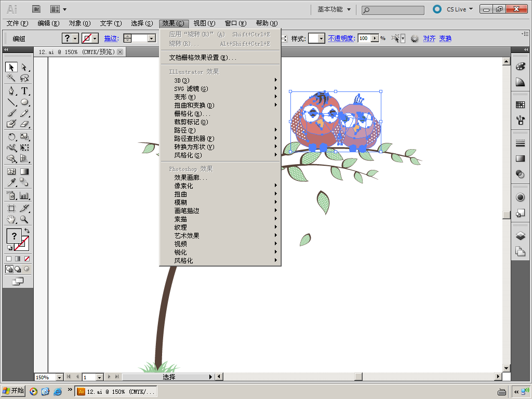Open 路径查找器 submenu
This screenshot has width=532, height=399.
tap(220, 138)
